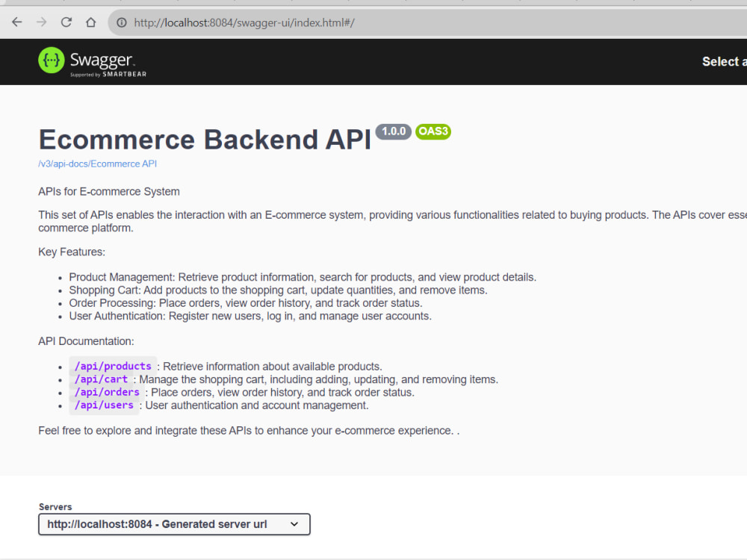Click the Order Processing bullet line
The image size is (747, 560).
(x=245, y=303)
